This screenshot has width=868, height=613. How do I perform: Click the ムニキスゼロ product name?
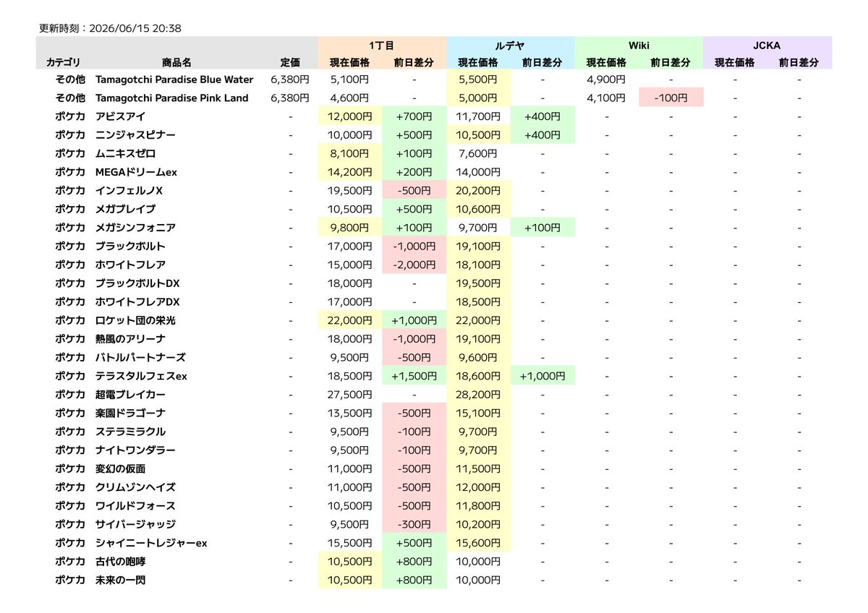(125, 154)
